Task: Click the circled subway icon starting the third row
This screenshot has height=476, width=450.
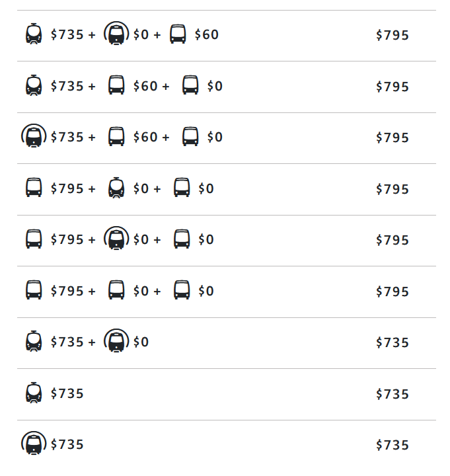Action: click(x=34, y=136)
